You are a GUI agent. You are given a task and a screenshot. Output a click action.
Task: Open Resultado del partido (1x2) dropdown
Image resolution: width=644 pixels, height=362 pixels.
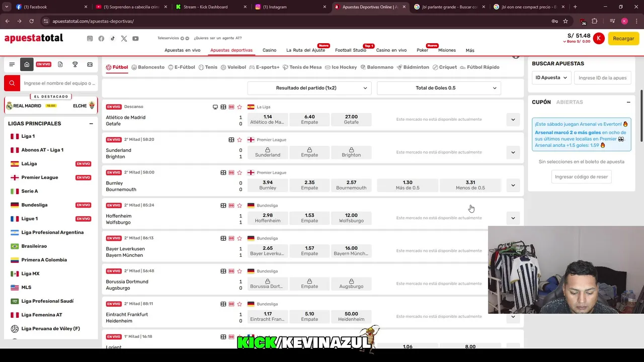tap(309, 88)
